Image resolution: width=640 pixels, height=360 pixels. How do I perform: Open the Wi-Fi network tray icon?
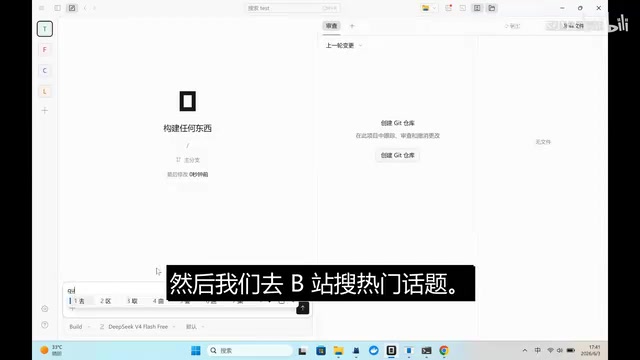coord(551,351)
